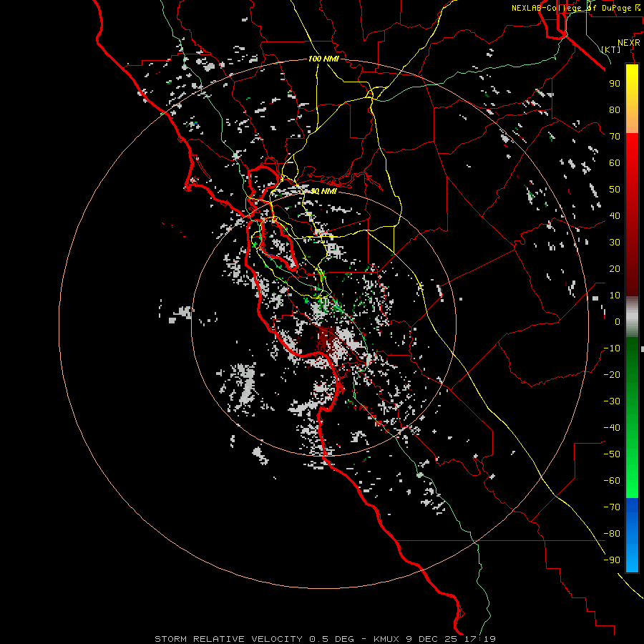Select the -20 legend value
The width and height of the screenshot is (644, 644).
pyautogui.click(x=612, y=374)
